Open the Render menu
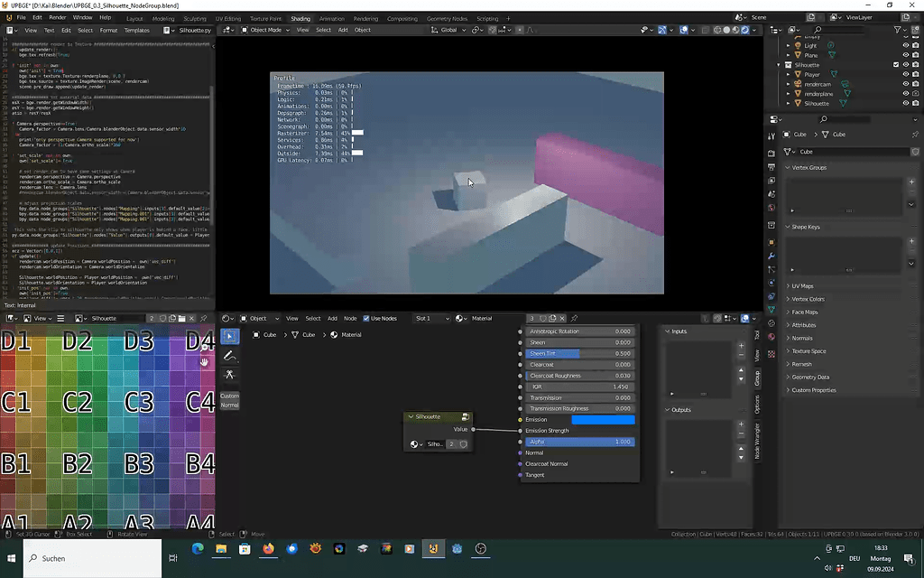Image resolution: width=924 pixels, height=578 pixels. click(x=57, y=18)
